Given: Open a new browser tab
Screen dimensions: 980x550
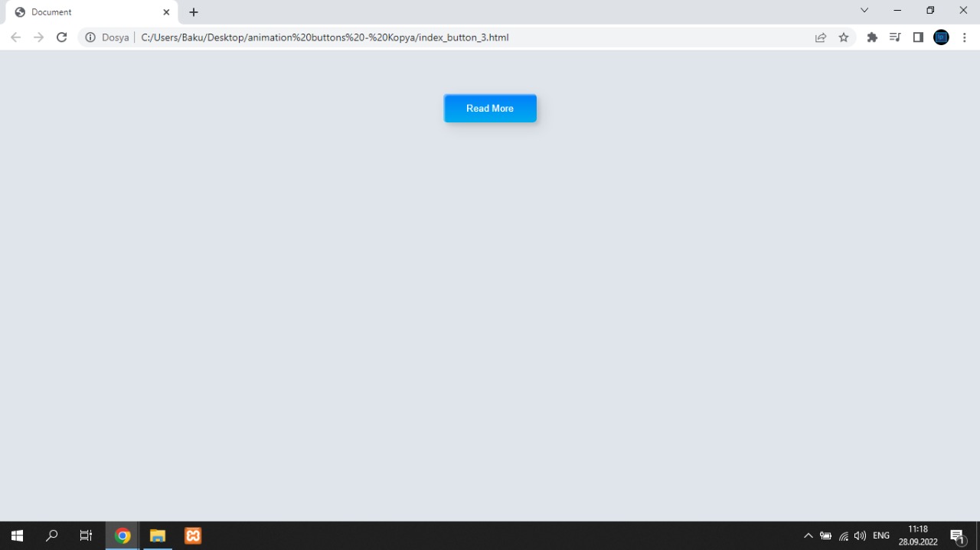Looking at the screenshot, I should (193, 12).
